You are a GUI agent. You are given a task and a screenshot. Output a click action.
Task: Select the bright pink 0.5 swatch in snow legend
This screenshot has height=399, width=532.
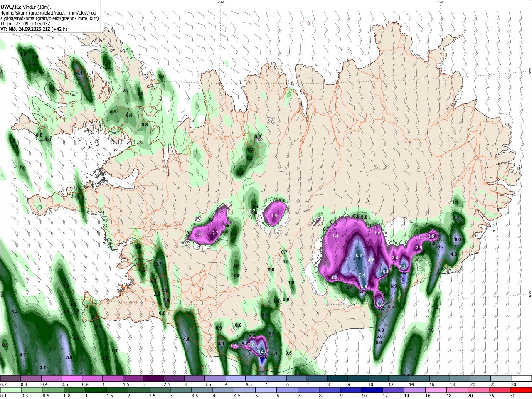72,379
